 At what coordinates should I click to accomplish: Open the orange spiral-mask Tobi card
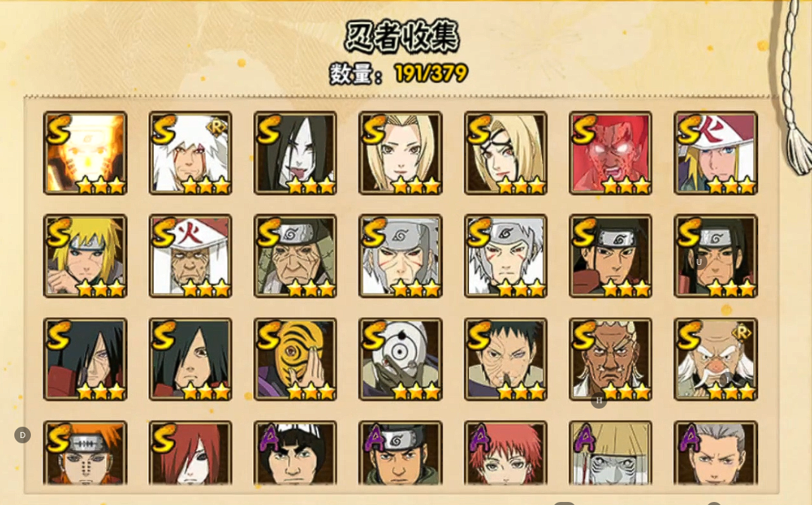(x=295, y=360)
